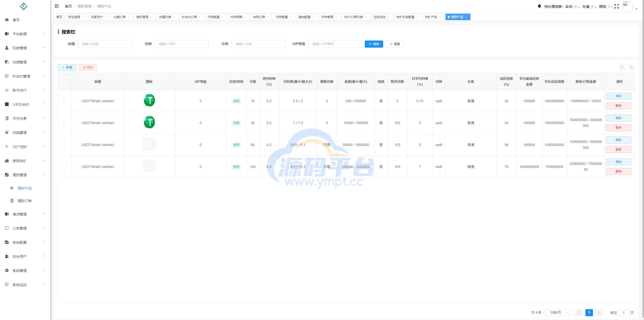Viewport: 644px width, 320px height.
Task: Tick the select-all checkbox in table header
Action: tap(65, 82)
